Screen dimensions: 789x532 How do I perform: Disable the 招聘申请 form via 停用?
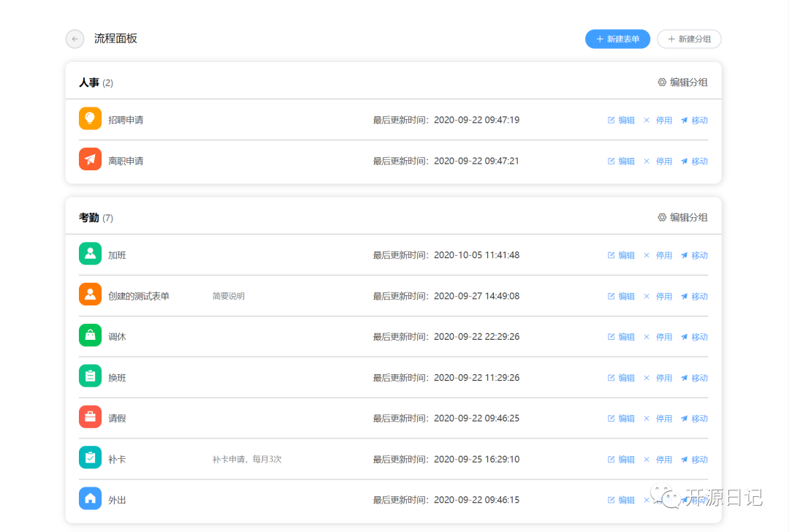tap(657, 121)
